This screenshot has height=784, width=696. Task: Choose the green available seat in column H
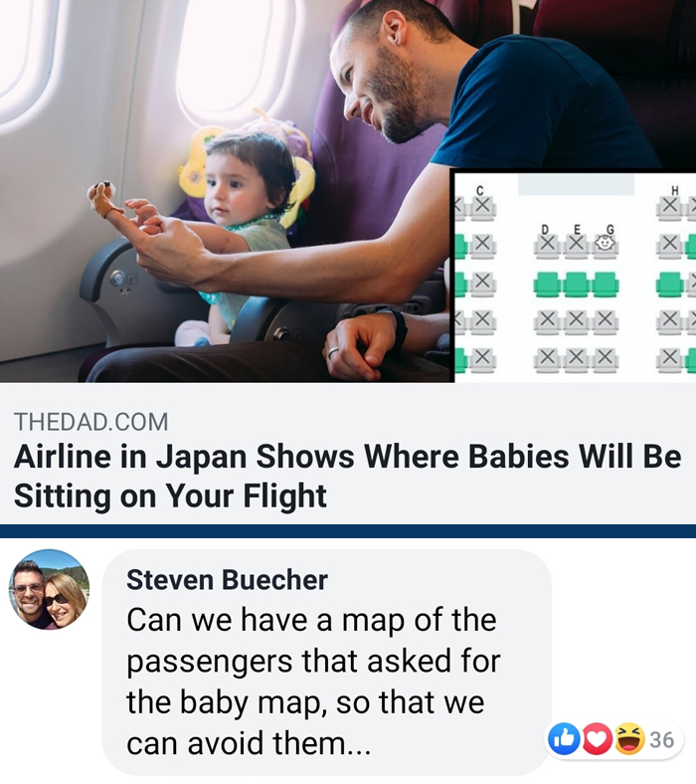(x=669, y=284)
